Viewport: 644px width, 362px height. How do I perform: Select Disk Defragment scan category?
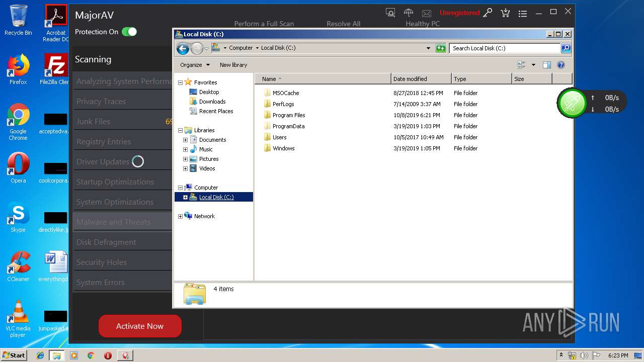pyautogui.click(x=122, y=242)
